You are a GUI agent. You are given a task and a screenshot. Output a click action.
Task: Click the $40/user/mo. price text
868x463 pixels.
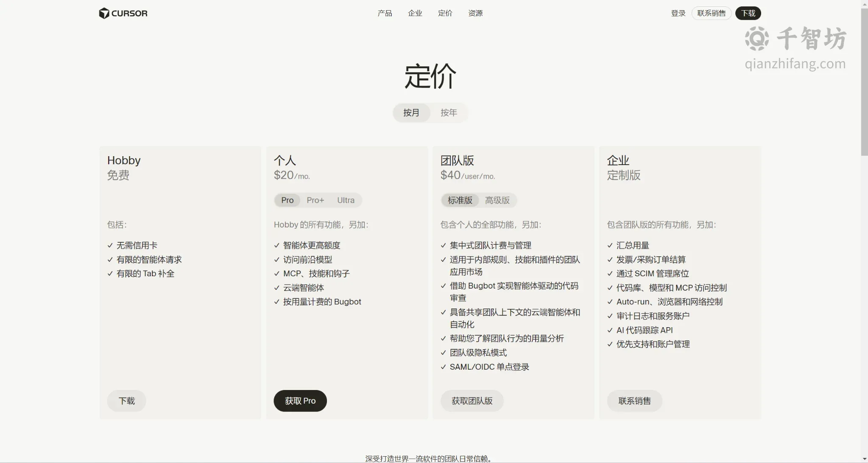pyautogui.click(x=468, y=175)
